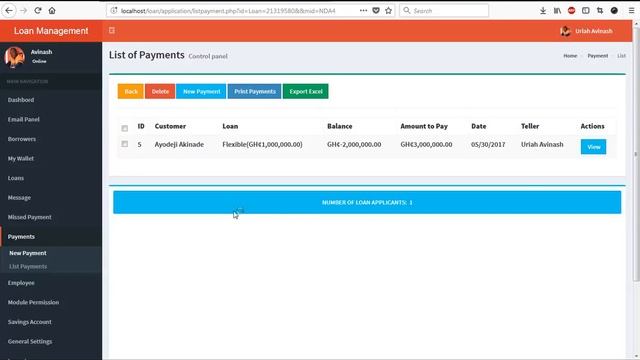Click the dark round extension icon
This screenshot has height=360, width=640.
tap(614, 11)
